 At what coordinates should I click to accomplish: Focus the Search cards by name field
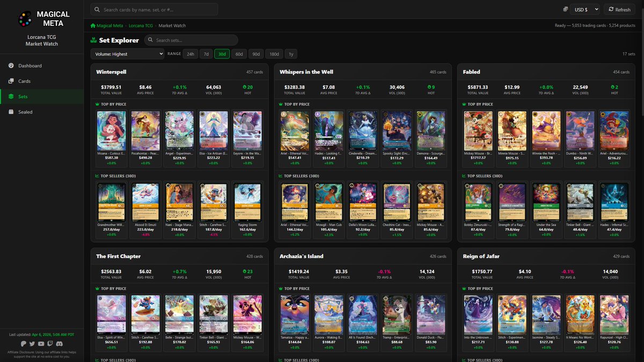pos(154,9)
